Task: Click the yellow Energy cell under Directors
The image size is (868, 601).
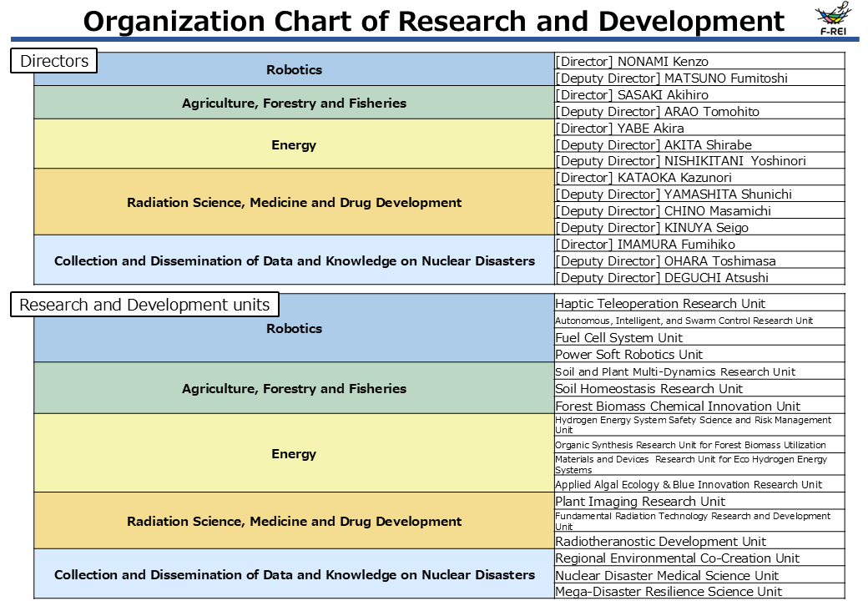Action: pos(294,145)
